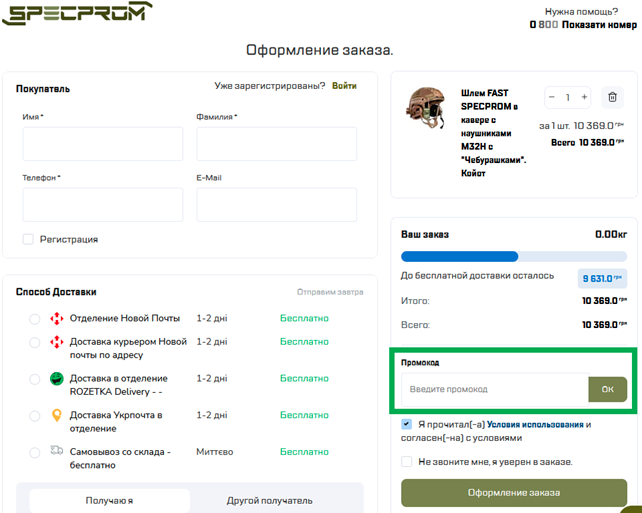The width and height of the screenshot is (642, 513).
Task: Open the helmet product thumbnail
Action: point(426,108)
